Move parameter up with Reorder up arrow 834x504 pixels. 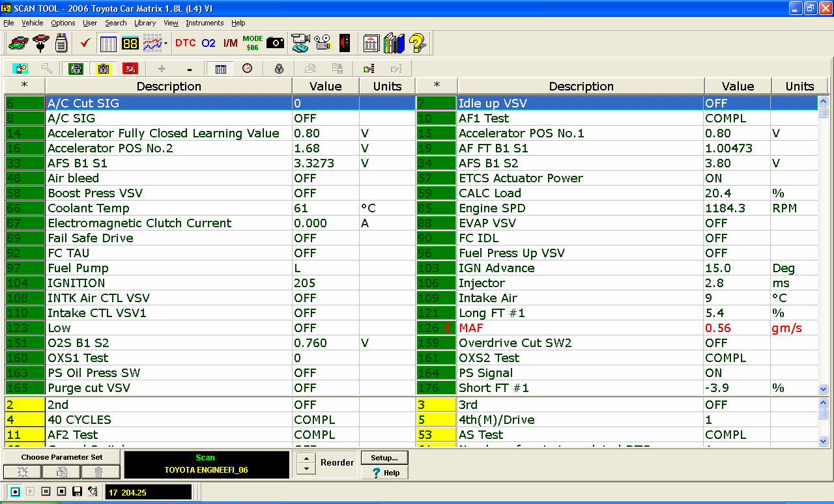[306, 458]
